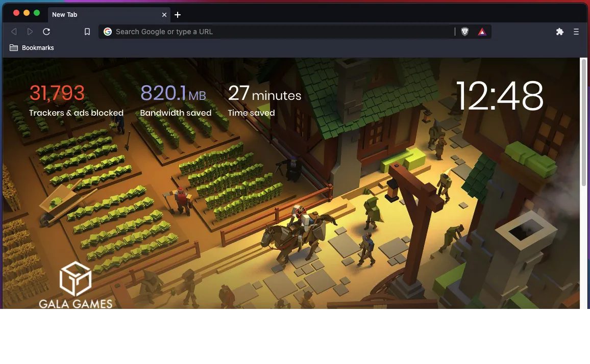Go back using the back arrow
This screenshot has width=590, height=364.
tap(14, 32)
